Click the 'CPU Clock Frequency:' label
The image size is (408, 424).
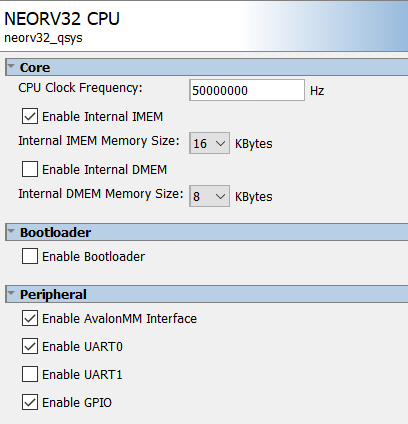click(x=80, y=88)
